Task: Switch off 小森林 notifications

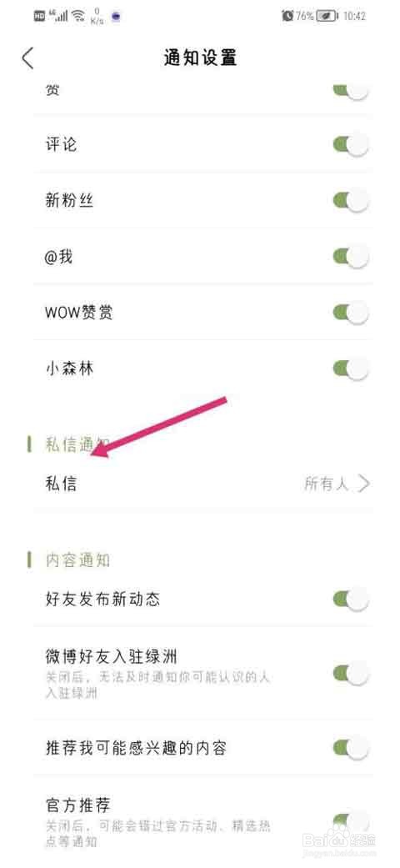Action: tap(351, 368)
